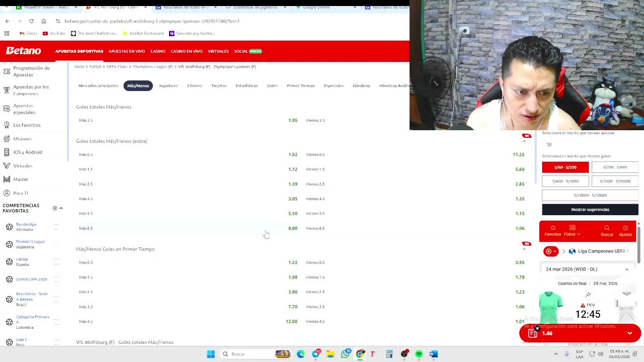This screenshot has width=644, height=362.
Task: Open match date dropdown 24 mar 2026
Action: click(x=587, y=269)
